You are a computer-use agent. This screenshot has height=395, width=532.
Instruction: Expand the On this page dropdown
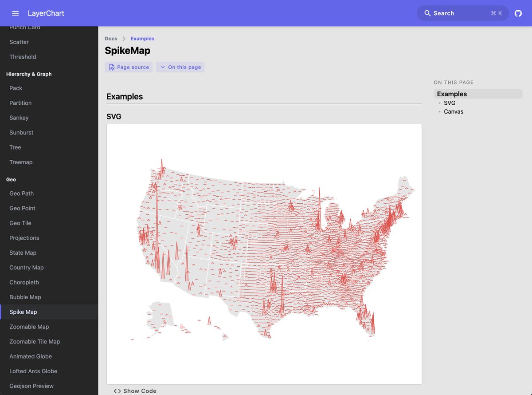coord(180,67)
